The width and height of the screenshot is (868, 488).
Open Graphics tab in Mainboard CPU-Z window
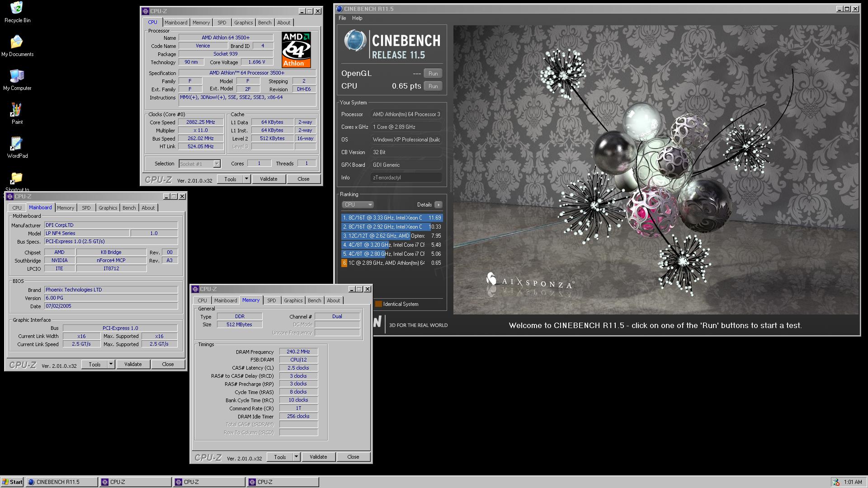(x=108, y=208)
